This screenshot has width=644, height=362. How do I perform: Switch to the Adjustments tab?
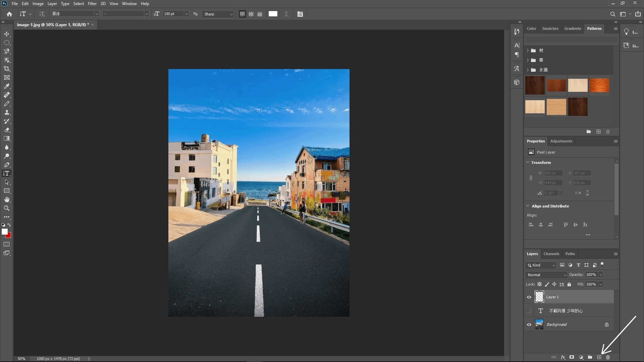(x=561, y=141)
